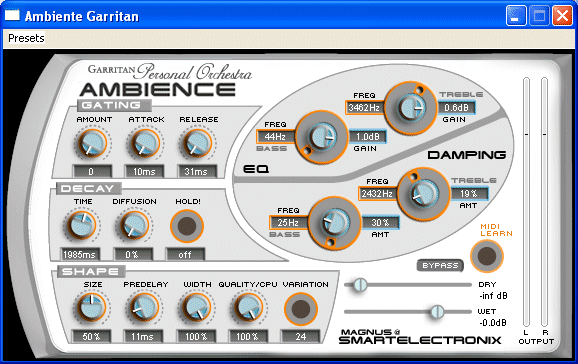Open the Presets menu
Viewport: 578px width, 364px height.
(26, 38)
